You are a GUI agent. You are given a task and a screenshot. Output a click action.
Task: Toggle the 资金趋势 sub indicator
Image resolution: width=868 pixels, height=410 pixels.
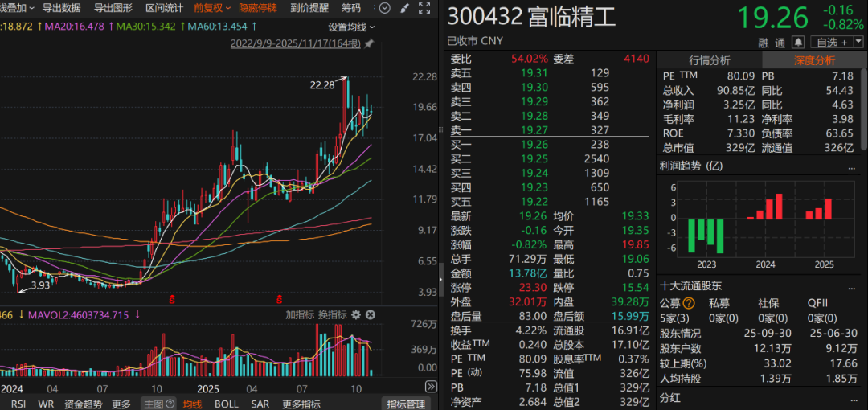83,404
